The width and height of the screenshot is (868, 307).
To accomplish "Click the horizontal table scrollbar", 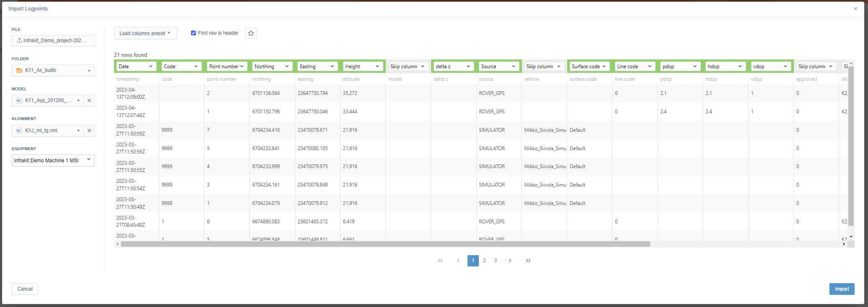I will tap(385, 244).
